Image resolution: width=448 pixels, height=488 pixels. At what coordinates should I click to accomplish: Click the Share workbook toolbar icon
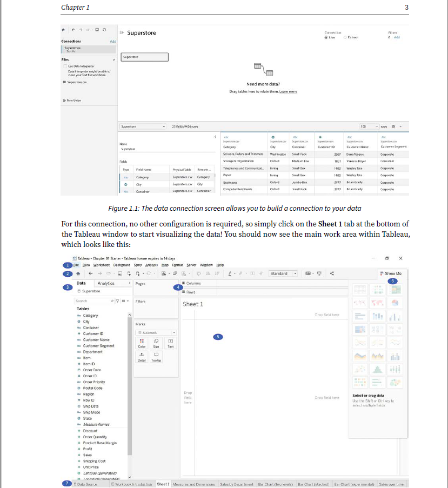pyautogui.click(x=332, y=273)
